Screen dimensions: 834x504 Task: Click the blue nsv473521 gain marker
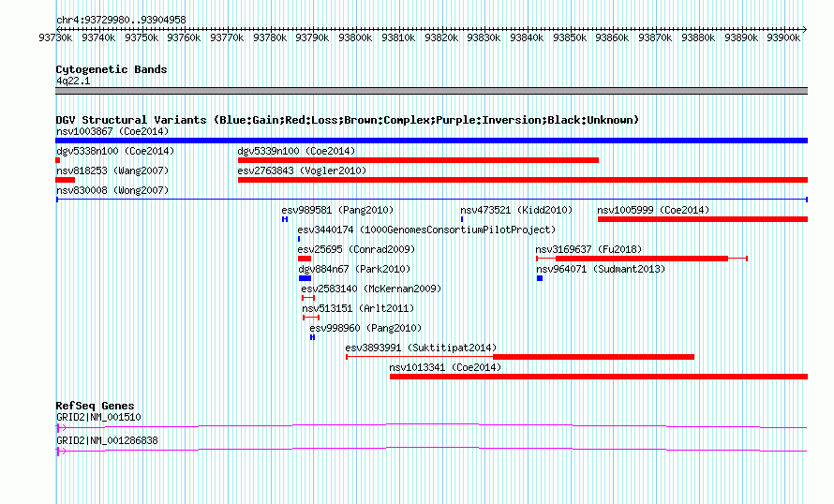pyautogui.click(x=462, y=219)
